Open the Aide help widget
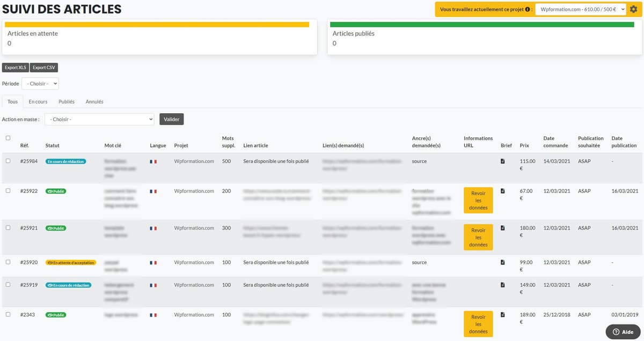Screen dimensions: 644x341 click(x=623, y=332)
